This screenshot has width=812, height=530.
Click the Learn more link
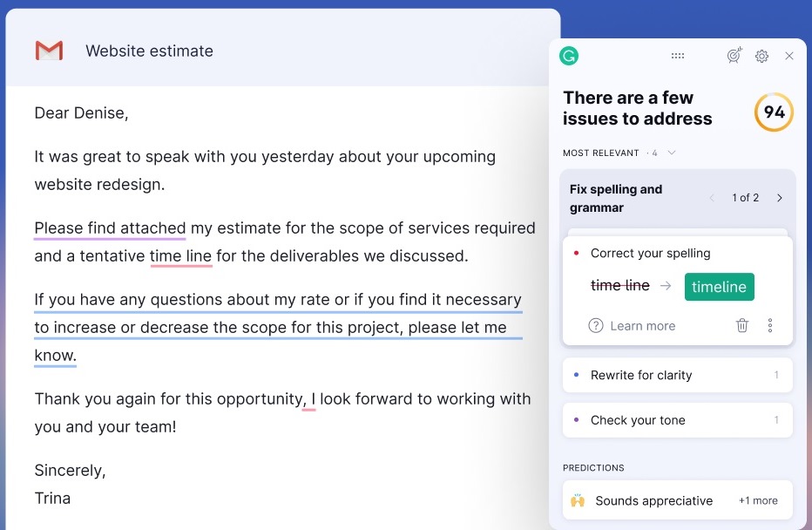642,325
